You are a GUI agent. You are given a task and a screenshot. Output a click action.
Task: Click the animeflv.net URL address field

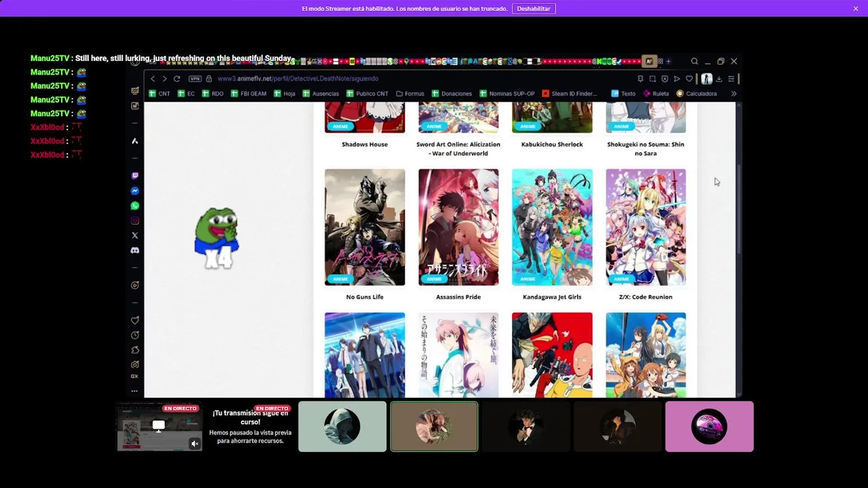point(298,79)
